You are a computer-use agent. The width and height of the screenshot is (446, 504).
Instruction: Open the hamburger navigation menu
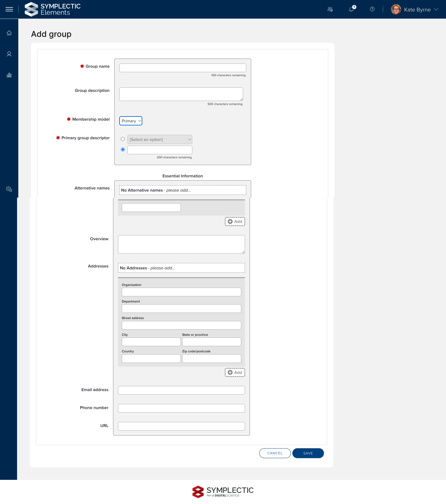click(x=9, y=9)
